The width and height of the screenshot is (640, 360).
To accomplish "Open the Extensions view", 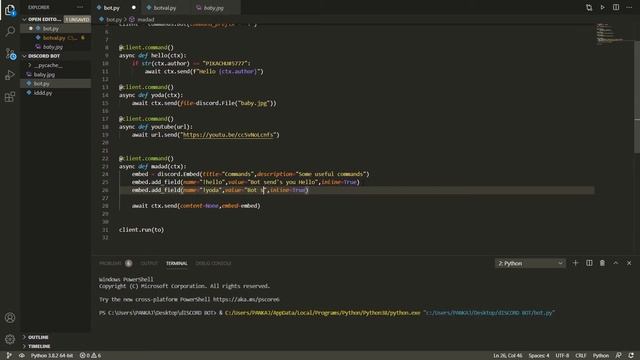I will point(10,97).
